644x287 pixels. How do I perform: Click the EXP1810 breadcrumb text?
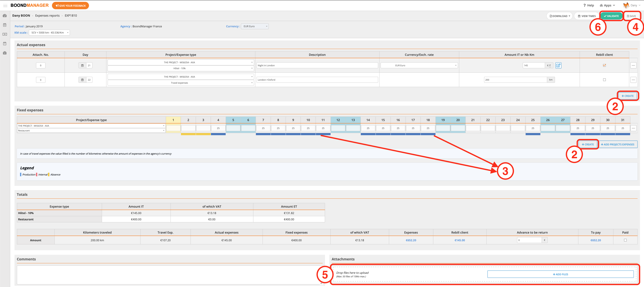(71, 15)
